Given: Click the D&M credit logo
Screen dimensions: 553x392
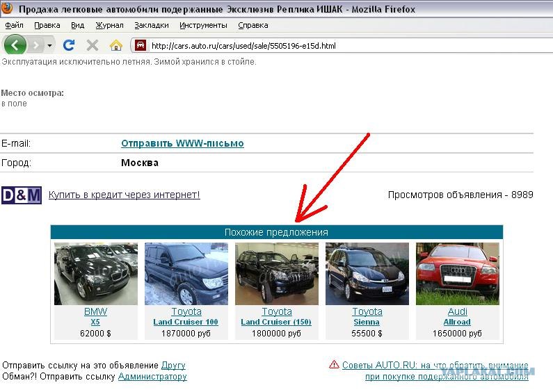Looking at the screenshot, I should pos(22,195).
